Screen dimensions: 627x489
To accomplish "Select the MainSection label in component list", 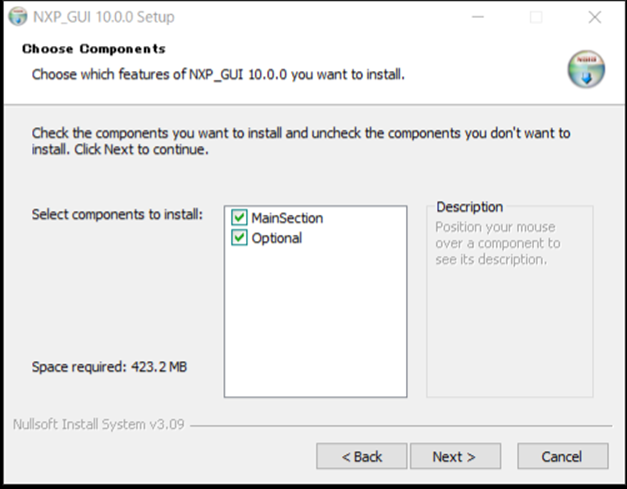I will coord(287,218).
